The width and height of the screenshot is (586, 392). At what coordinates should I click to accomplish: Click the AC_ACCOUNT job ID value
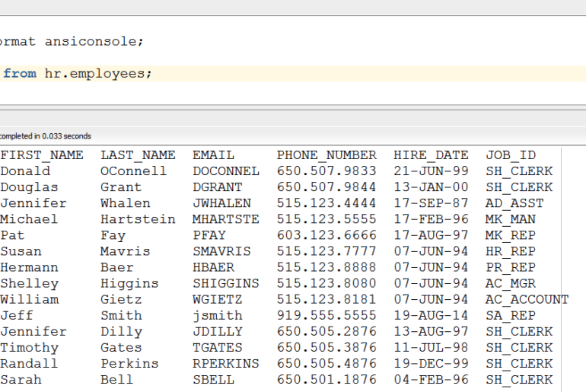click(x=527, y=299)
